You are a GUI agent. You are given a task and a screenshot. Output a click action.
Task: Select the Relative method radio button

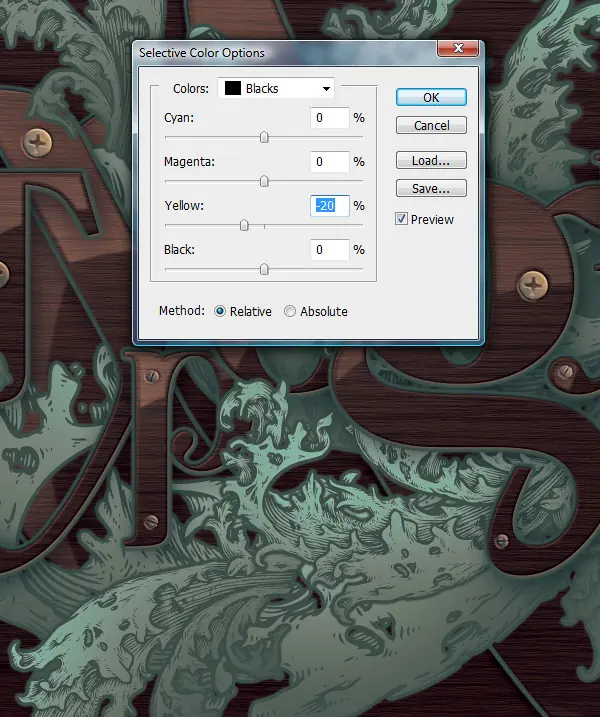[220, 311]
